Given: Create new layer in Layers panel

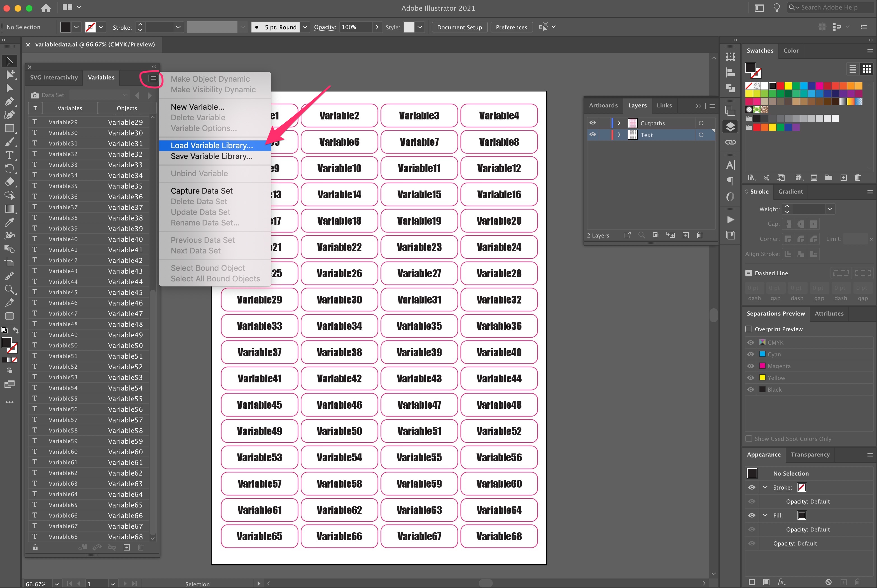Looking at the screenshot, I should [686, 235].
